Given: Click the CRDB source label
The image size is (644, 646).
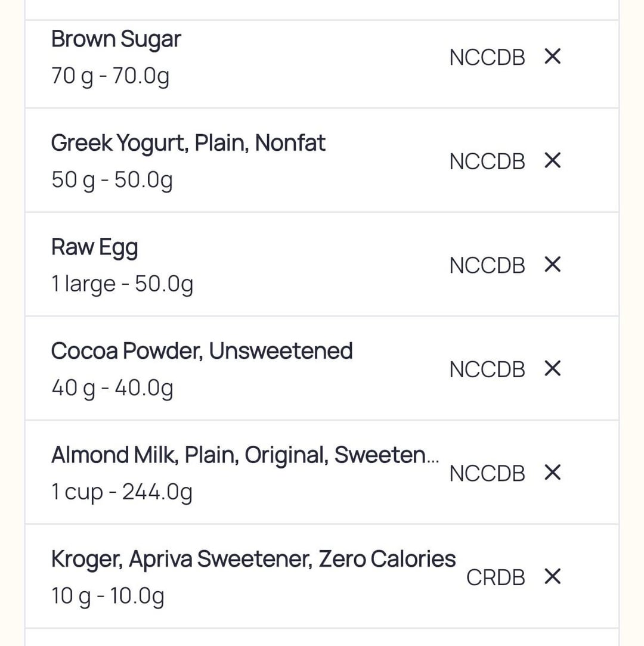Looking at the screenshot, I should [496, 577].
